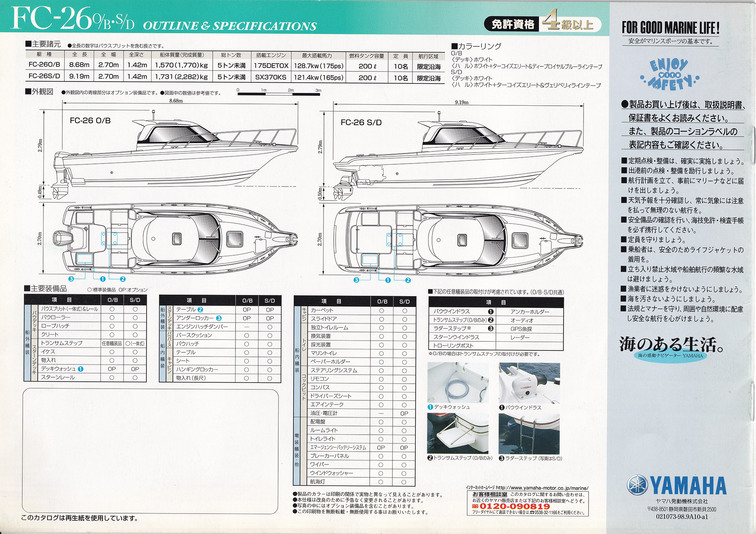
Task: Click the 128.7kw(175ps) horsepower cell
Action: pos(318,66)
